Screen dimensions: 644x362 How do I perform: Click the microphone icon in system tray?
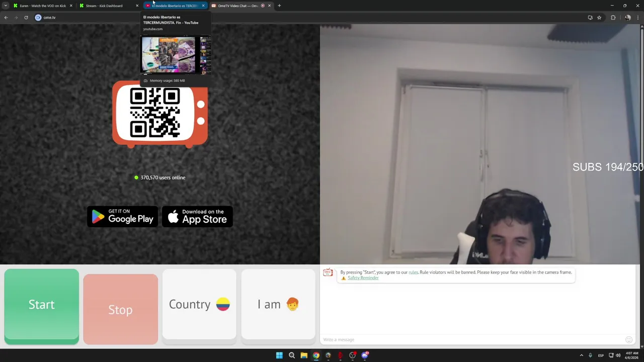590,355
